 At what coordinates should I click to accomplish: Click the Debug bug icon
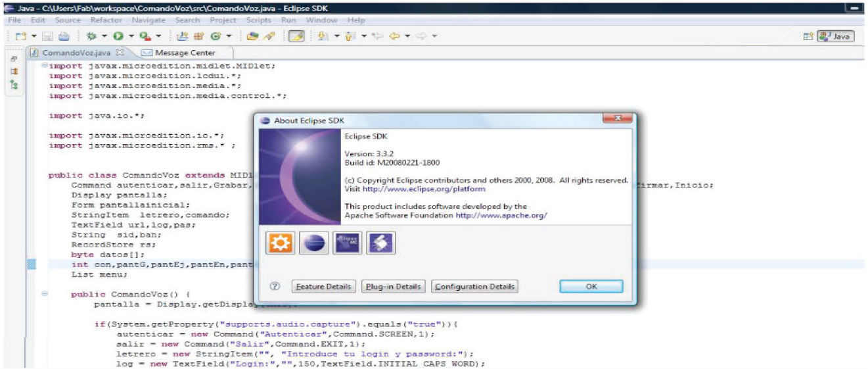[91, 36]
